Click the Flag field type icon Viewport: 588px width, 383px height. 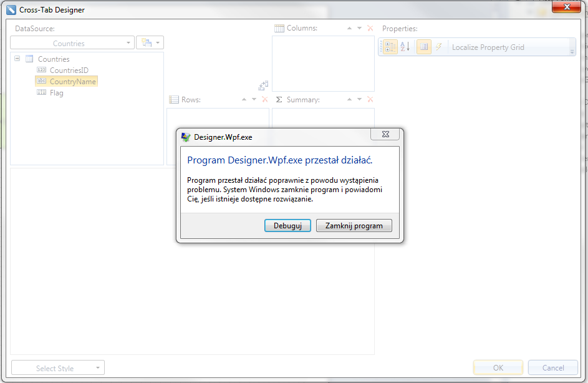pyautogui.click(x=41, y=92)
